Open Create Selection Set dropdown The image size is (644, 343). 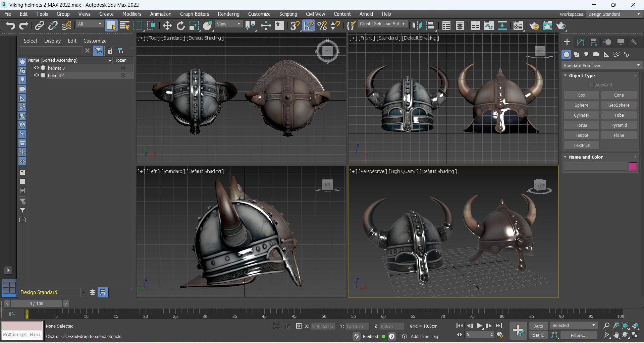click(x=383, y=24)
